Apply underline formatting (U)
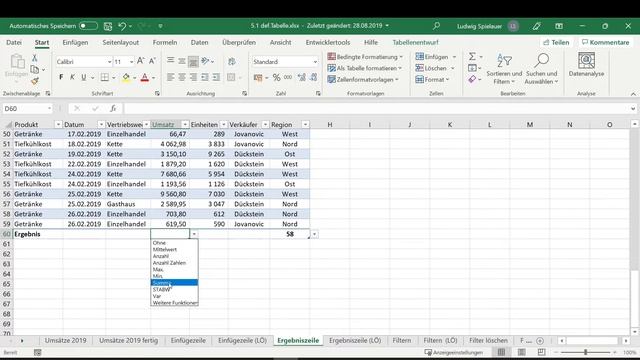This screenshot has width=640, height=360. pos(84,77)
